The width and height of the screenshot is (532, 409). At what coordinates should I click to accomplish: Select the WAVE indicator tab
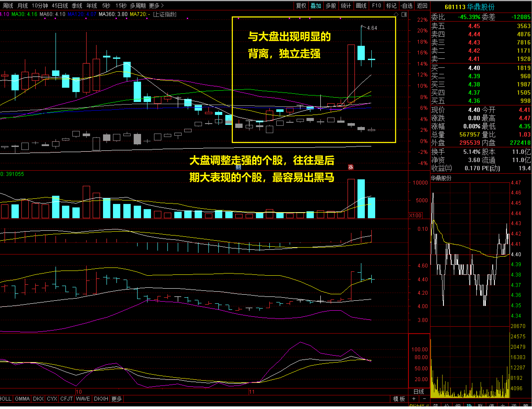pyautogui.click(x=83, y=399)
